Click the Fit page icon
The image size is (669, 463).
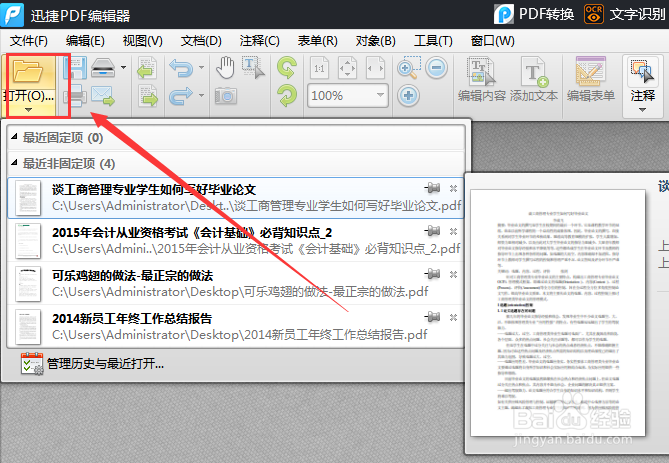coord(347,68)
